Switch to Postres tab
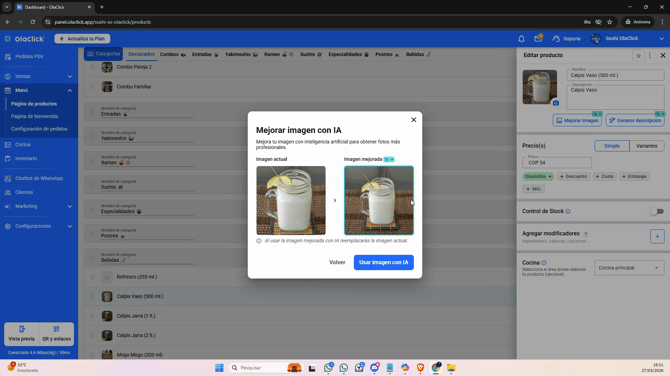 point(387,54)
